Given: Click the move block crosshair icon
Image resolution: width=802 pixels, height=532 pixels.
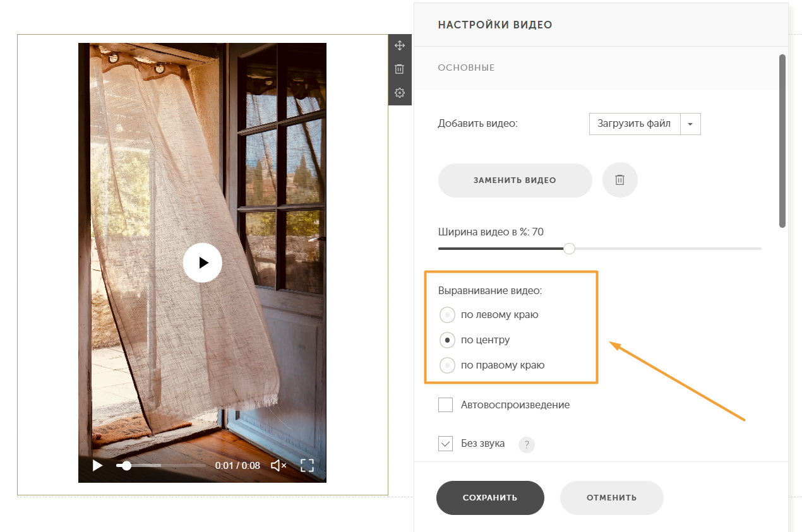Looking at the screenshot, I should tap(399, 45).
